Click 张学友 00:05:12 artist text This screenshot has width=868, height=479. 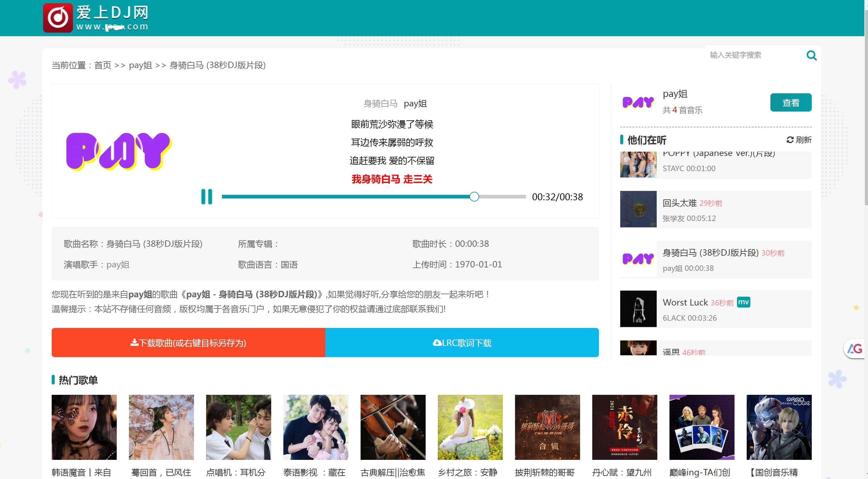[x=689, y=218]
